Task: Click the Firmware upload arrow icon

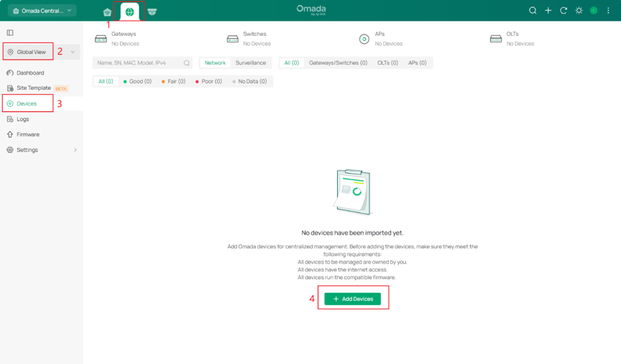Action: click(10, 134)
